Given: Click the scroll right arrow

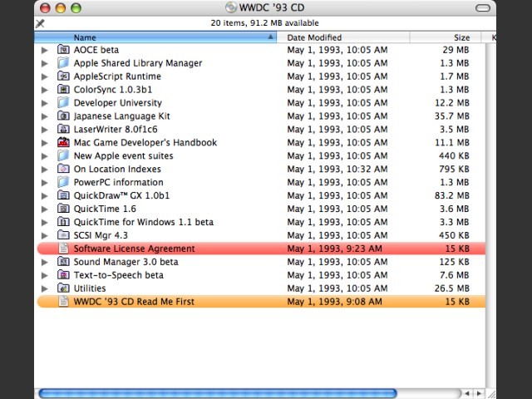Looking at the screenshot, I should click(479, 393).
